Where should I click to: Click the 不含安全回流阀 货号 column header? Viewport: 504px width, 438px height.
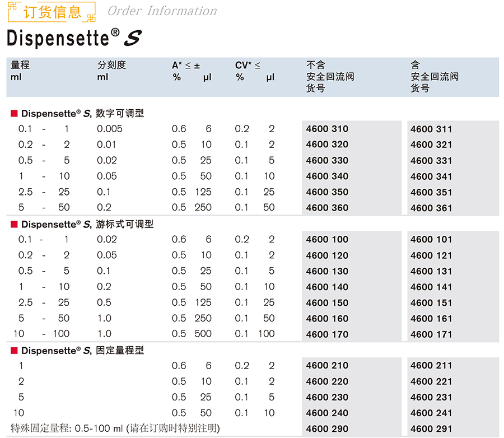330,76
